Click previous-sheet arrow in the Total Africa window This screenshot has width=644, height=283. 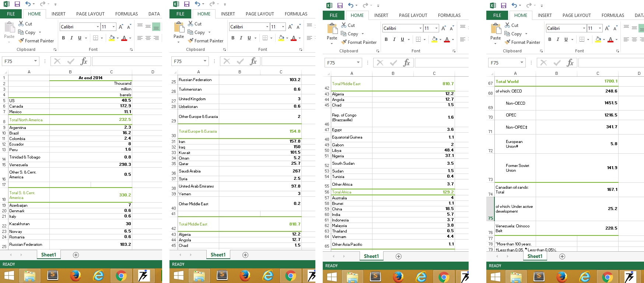point(334,256)
